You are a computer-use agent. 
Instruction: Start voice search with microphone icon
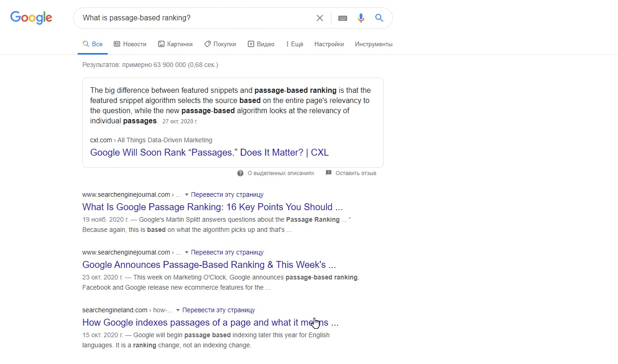pos(361,18)
